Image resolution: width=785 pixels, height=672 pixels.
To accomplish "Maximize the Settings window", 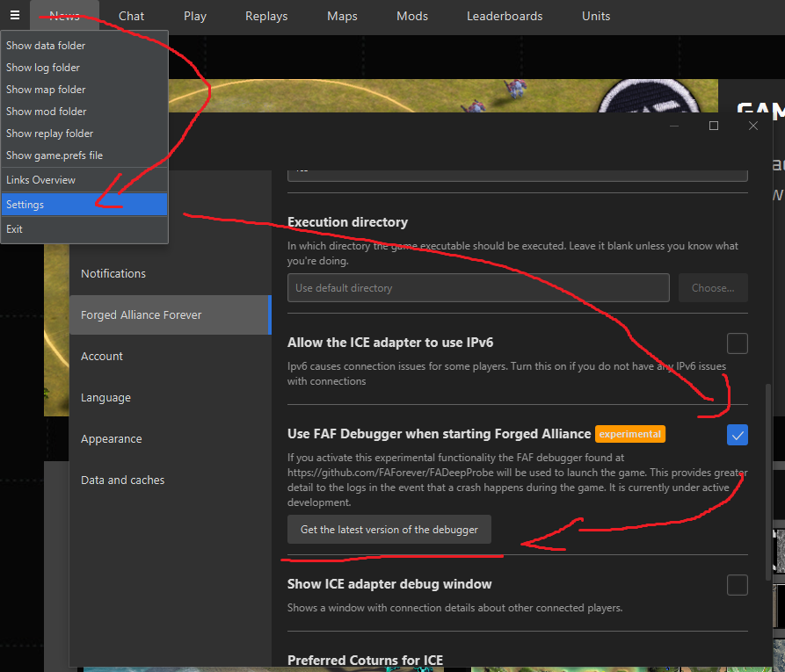I will click(x=714, y=126).
